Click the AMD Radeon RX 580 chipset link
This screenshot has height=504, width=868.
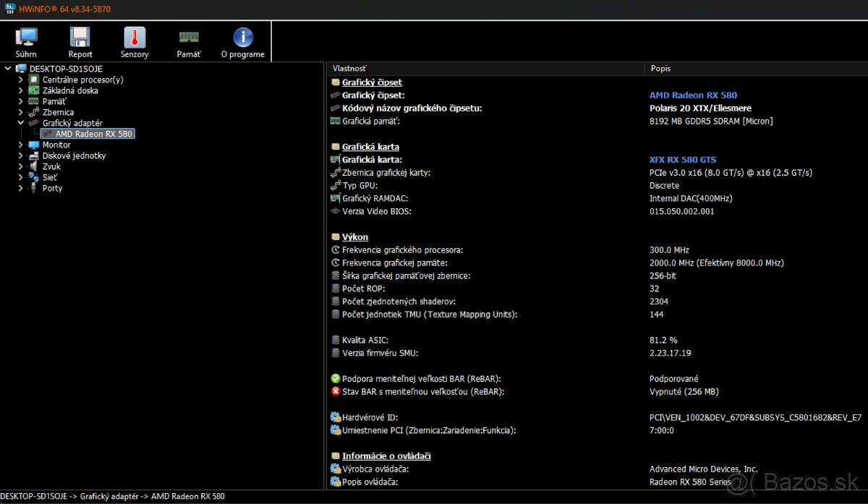point(693,95)
